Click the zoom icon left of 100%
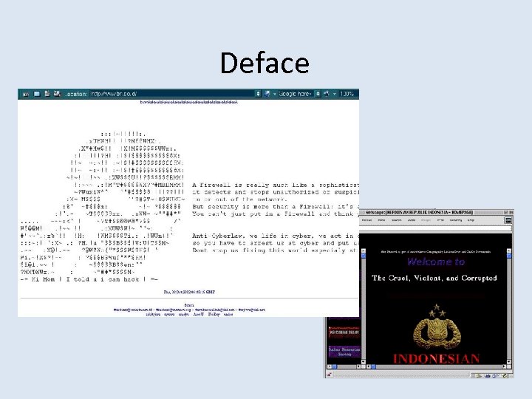This screenshot has width=532, height=399. click(x=327, y=94)
